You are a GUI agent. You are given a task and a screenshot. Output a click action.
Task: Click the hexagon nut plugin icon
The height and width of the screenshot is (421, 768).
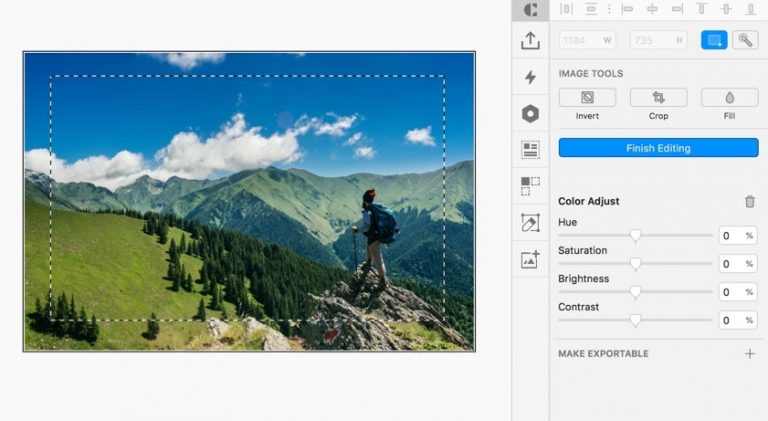(530, 114)
